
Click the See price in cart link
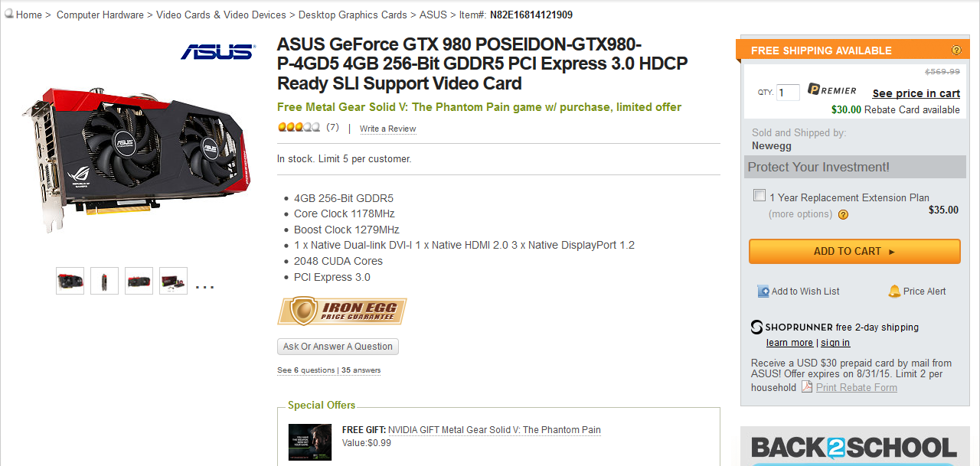916,93
